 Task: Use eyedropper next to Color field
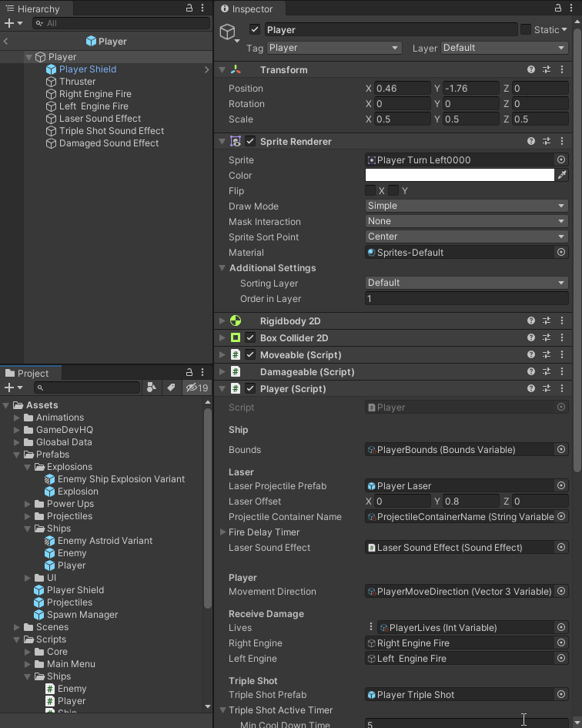(x=562, y=175)
